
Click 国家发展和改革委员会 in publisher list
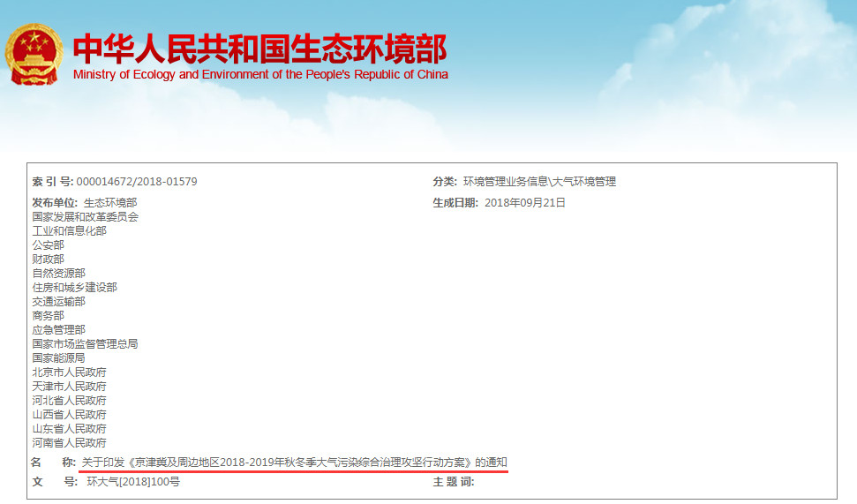pyautogui.click(x=86, y=217)
